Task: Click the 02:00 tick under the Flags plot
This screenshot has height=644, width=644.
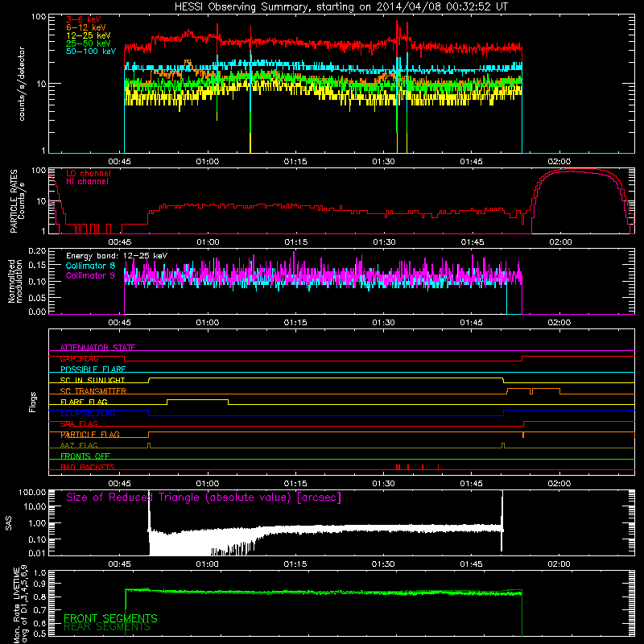Action: (x=559, y=484)
